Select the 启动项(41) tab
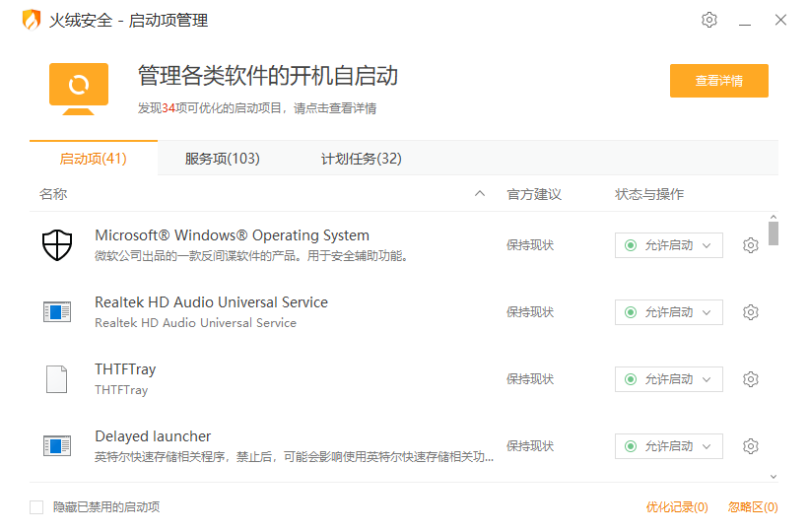Screen dimensions: 808x532 pos(94,159)
